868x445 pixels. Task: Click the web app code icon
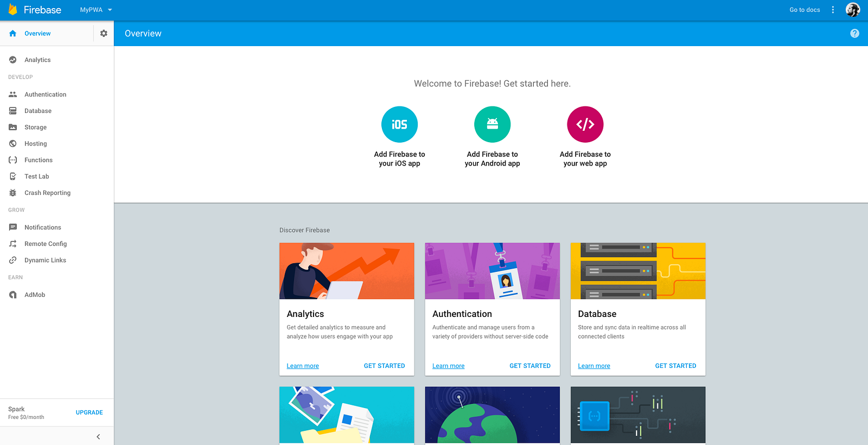coord(585,124)
